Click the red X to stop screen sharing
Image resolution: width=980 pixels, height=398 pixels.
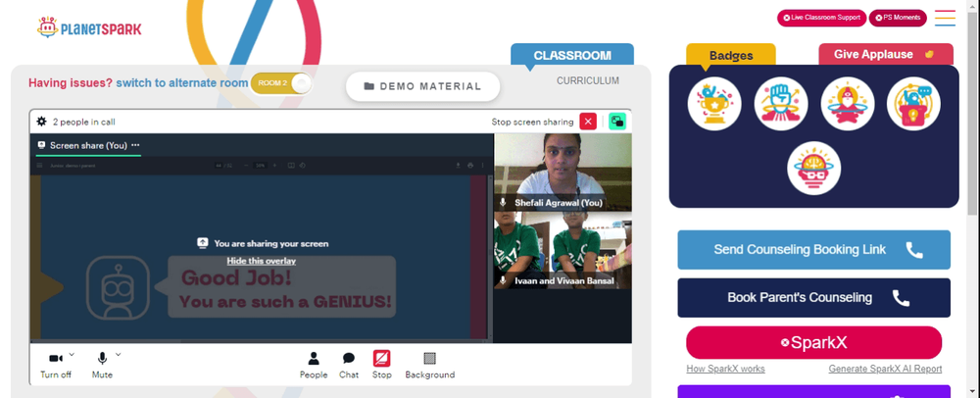(588, 122)
